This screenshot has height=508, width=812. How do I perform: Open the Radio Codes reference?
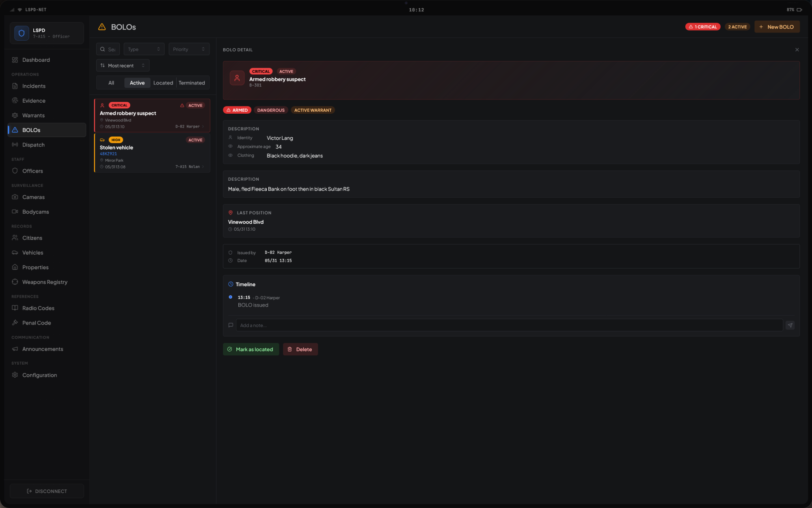[47, 308]
